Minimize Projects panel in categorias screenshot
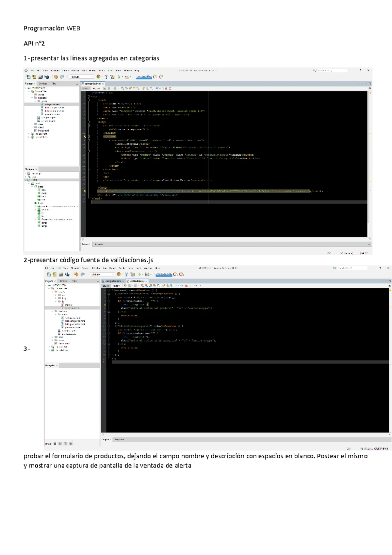The image size is (392, 555). pos(77,84)
